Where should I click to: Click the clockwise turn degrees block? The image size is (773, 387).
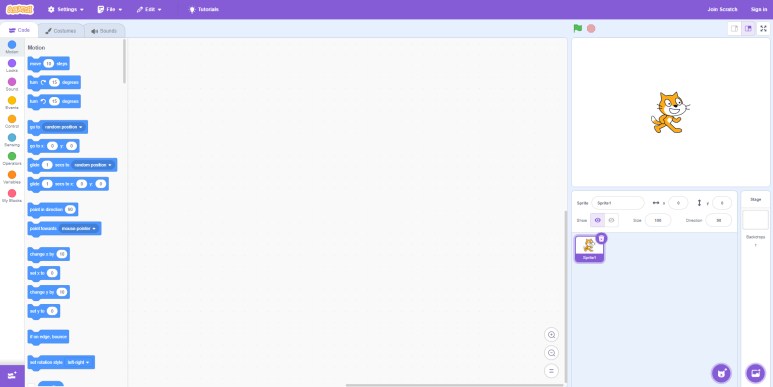[54, 82]
